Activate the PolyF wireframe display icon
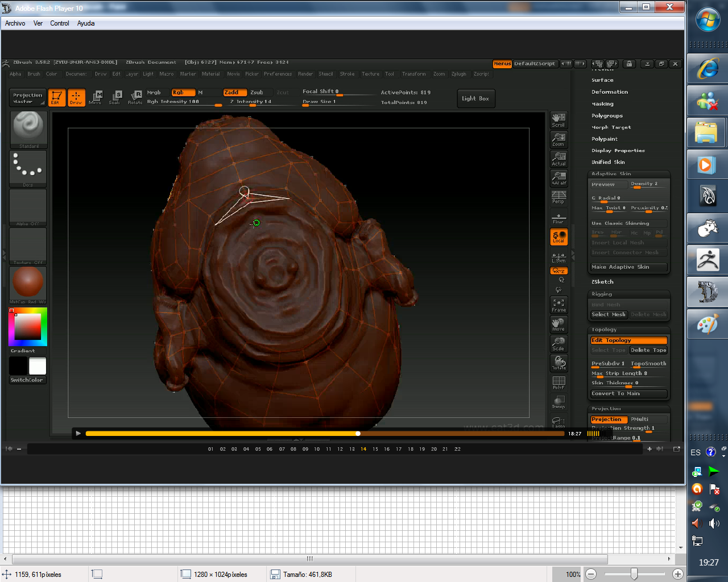Screen dimensions: 728x582 click(559, 383)
